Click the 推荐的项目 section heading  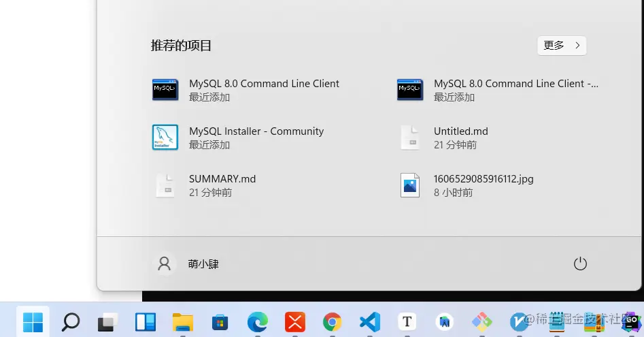(181, 45)
